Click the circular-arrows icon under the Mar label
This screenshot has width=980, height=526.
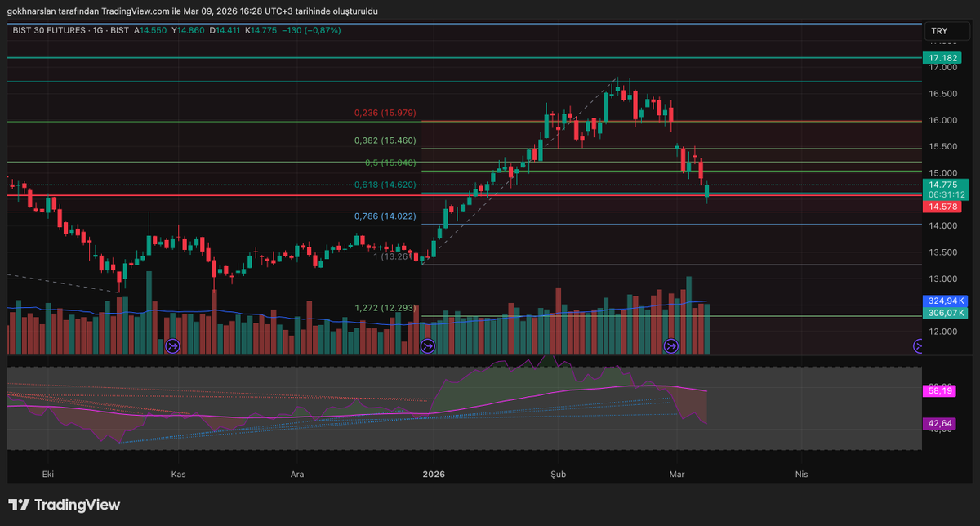[670, 345]
